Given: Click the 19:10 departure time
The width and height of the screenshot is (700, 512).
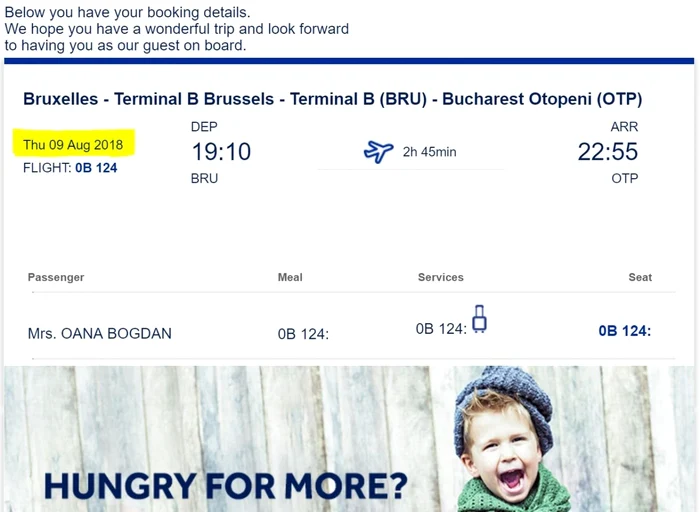Looking at the screenshot, I should [x=221, y=152].
